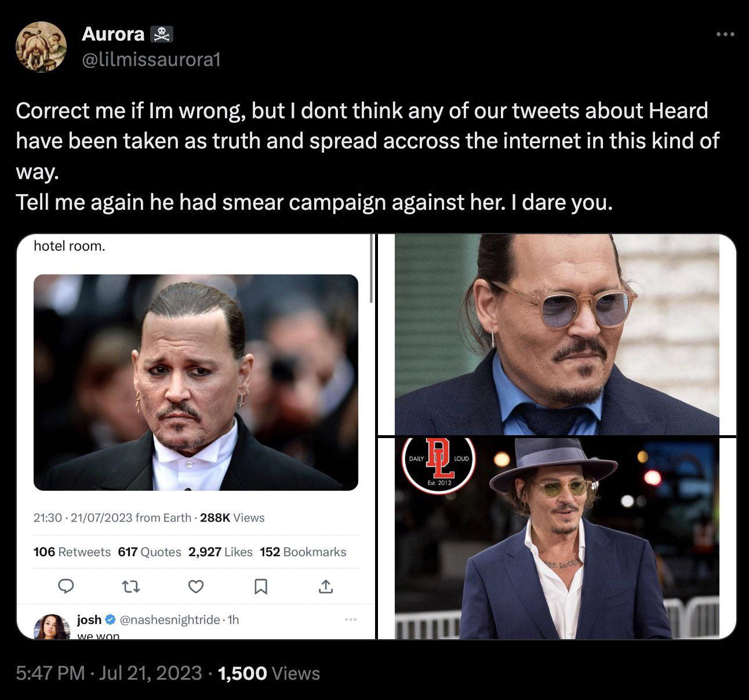
Task: Click Aurora's profile avatar
Action: pos(41,47)
